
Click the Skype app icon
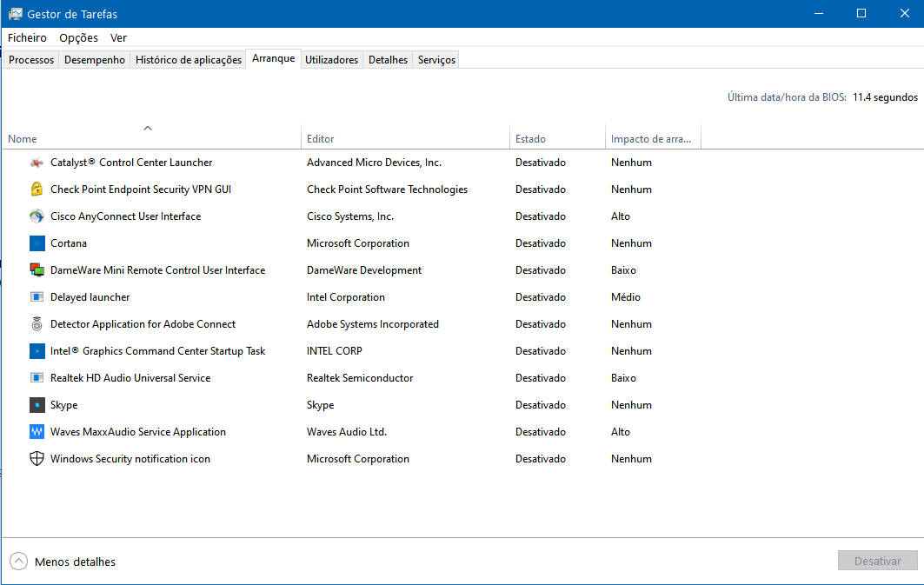37,405
